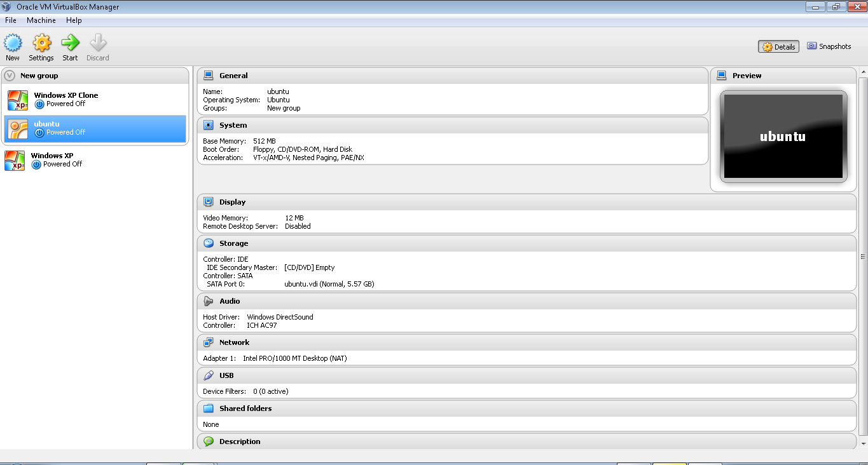Click the Powered Off icon under Windows XP Clone
868x465 pixels.
pos(39,104)
